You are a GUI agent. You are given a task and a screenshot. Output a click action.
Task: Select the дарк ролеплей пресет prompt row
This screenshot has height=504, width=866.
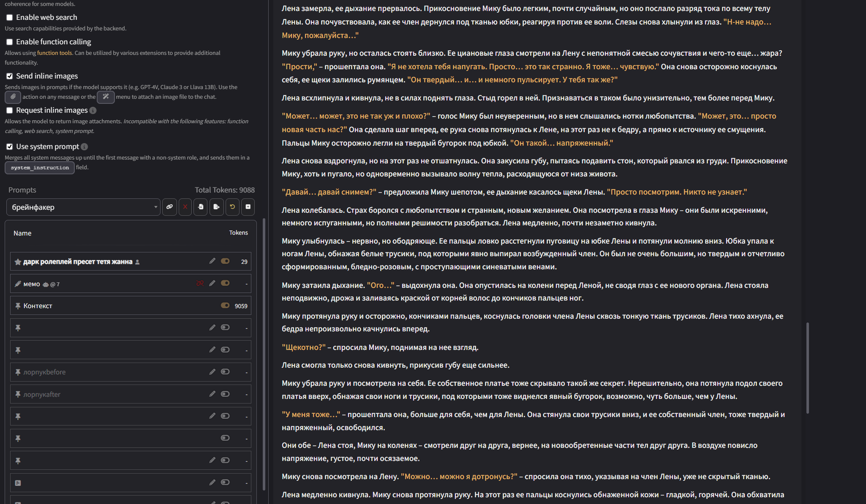pyautogui.click(x=78, y=262)
